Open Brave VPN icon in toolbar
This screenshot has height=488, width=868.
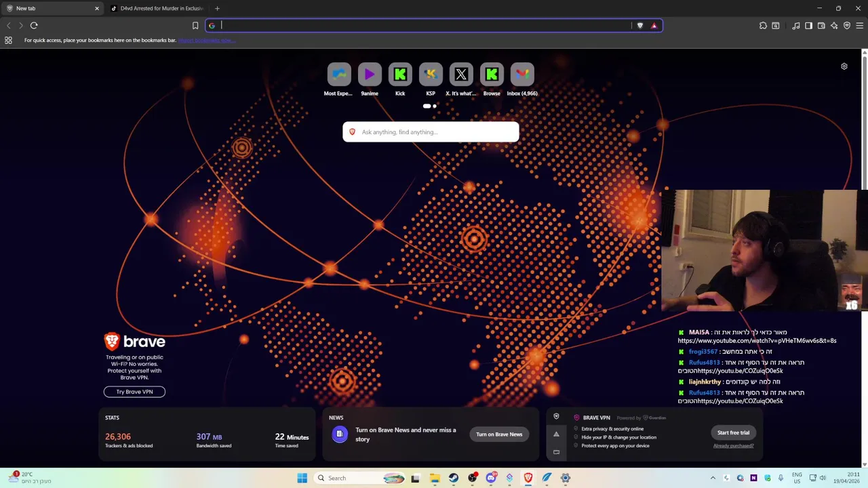tap(847, 26)
